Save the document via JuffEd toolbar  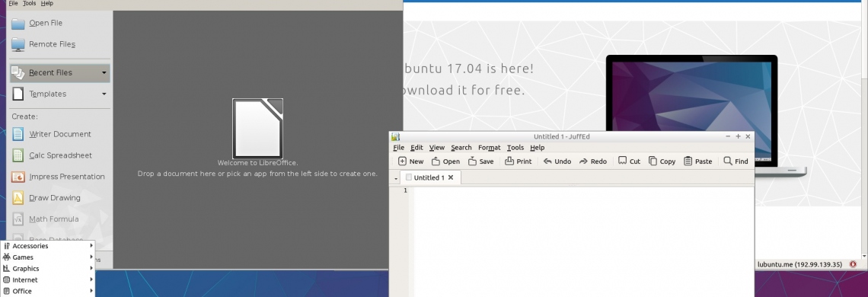pyautogui.click(x=480, y=161)
